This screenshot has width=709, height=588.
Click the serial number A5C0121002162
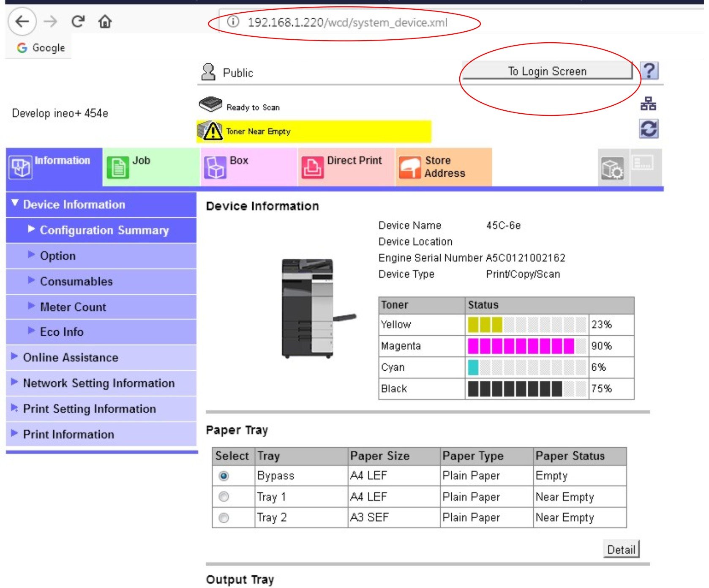coord(525,258)
